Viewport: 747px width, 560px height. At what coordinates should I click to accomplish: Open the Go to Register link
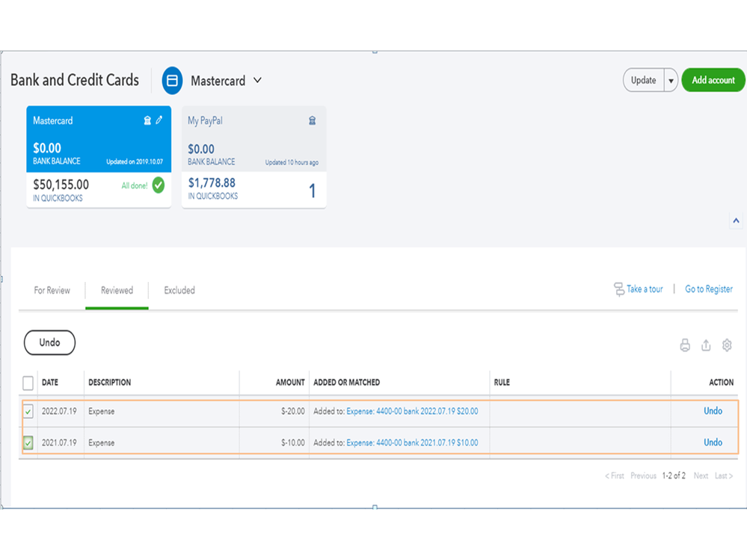(x=708, y=289)
